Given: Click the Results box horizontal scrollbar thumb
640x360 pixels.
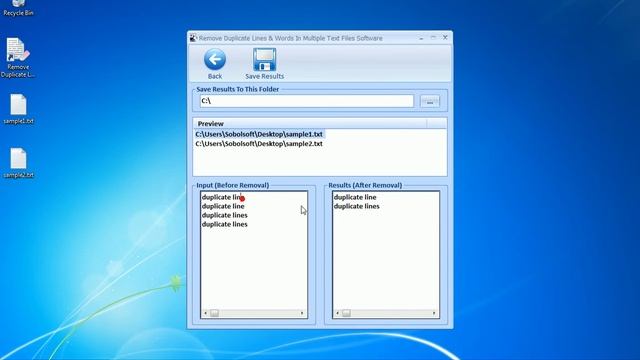Looking at the screenshot, I should tap(346, 313).
